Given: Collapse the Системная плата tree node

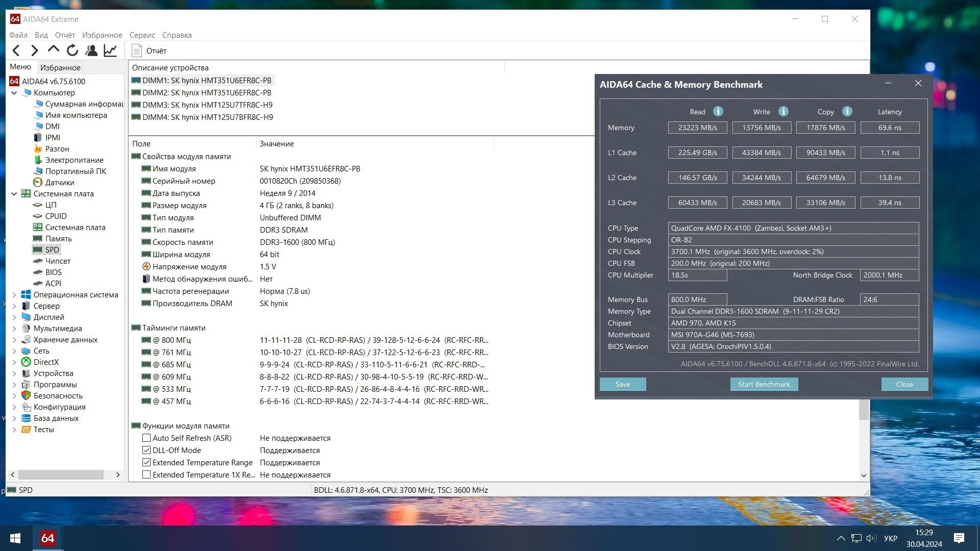Looking at the screenshot, I should [x=14, y=194].
